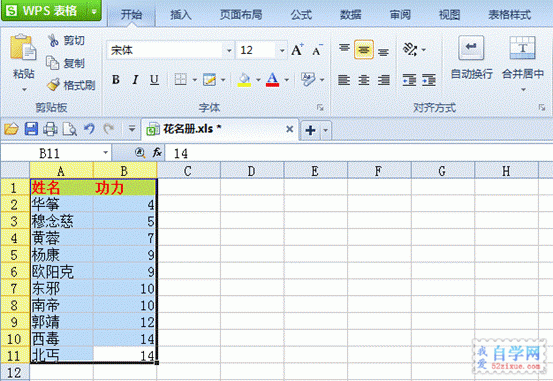Toggle Underline formatting

click(x=154, y=80)
